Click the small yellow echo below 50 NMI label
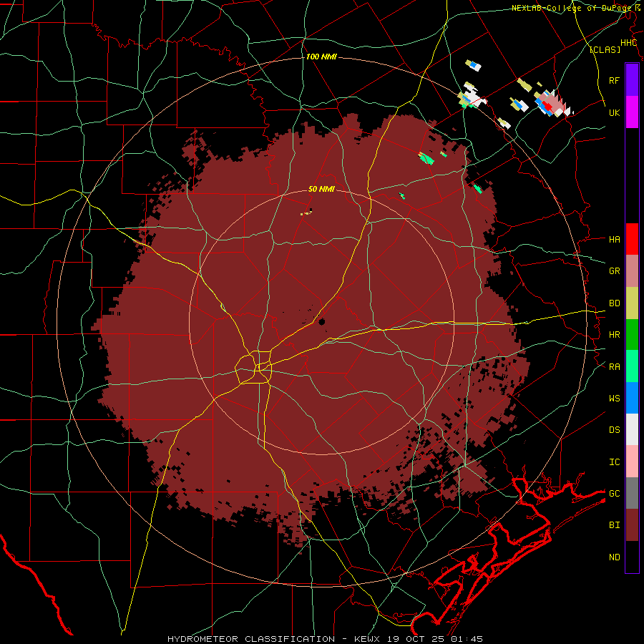The image size is (644, 644). point(306,213)
